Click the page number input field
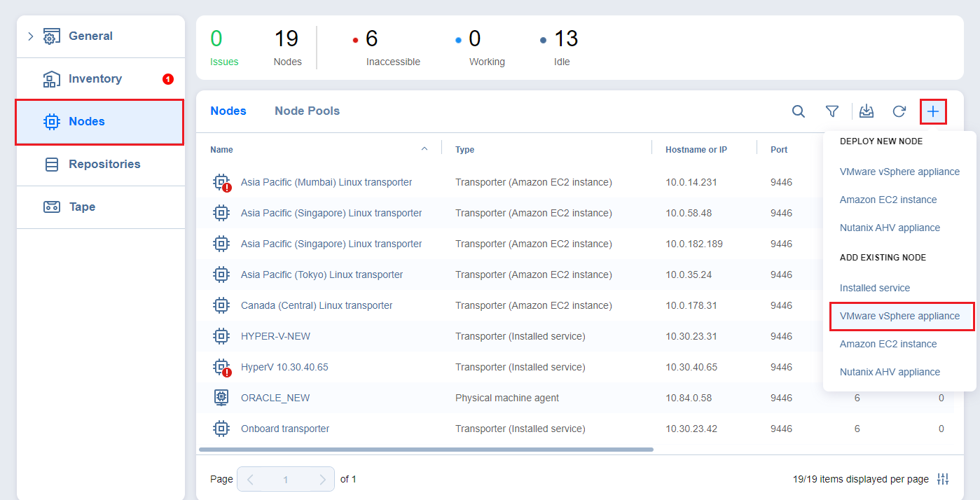This screenshot has height=500, width=980. (x=286, y=480)
